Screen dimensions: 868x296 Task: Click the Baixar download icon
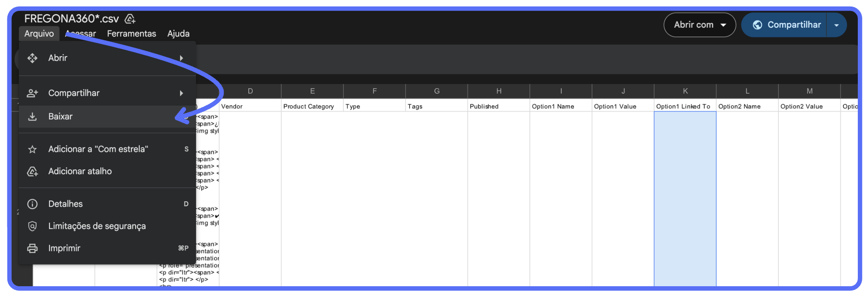click(x=33, y=117)
